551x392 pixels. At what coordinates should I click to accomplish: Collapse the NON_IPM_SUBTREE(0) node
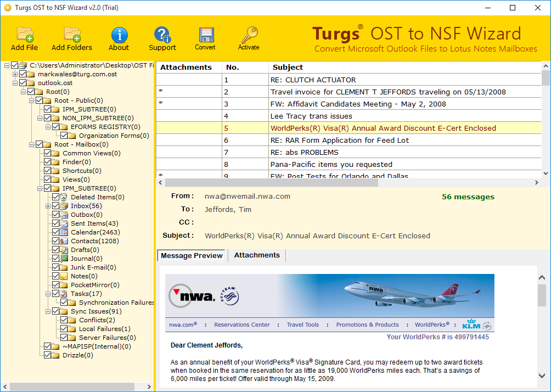40,118
